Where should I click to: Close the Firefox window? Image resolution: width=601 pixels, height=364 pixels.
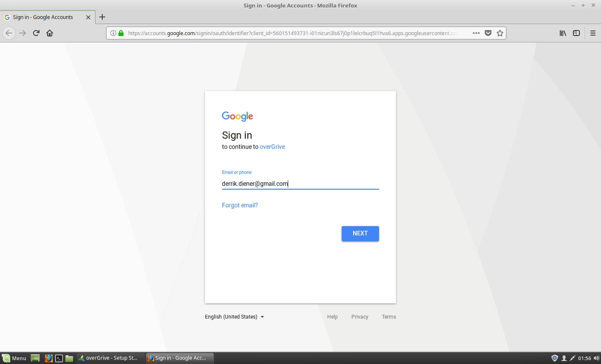click(593, 5)
